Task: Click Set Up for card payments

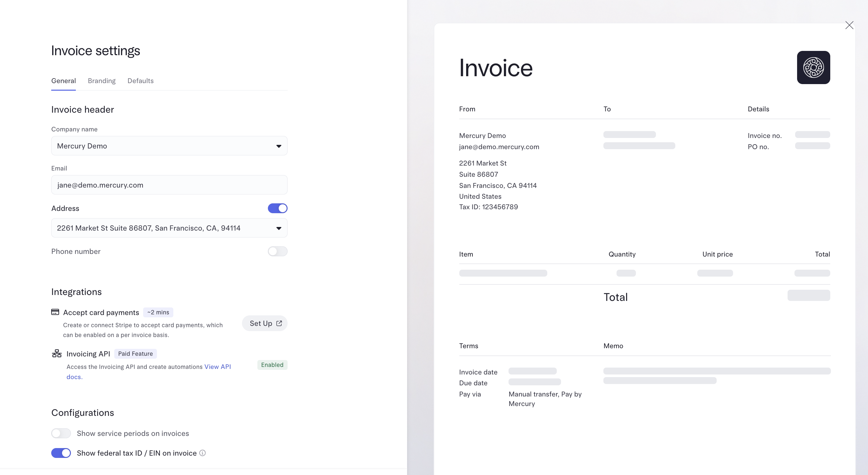Action: point(265,323)
